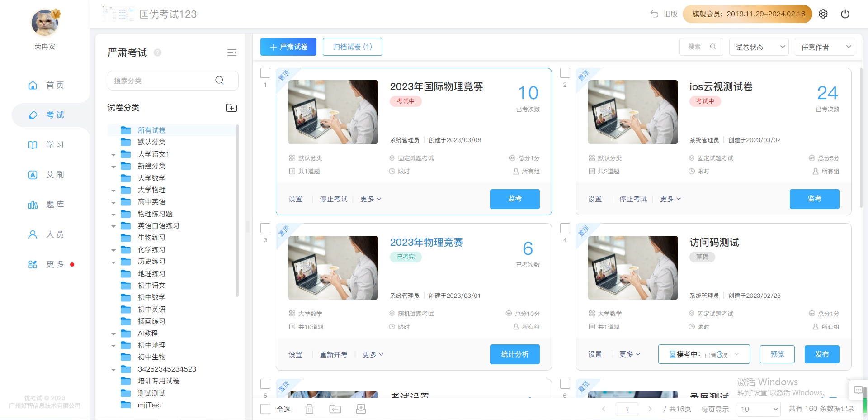Open the 试卷状态 dropdown
Screen dimensions: 868x420
tap(759, 47)
